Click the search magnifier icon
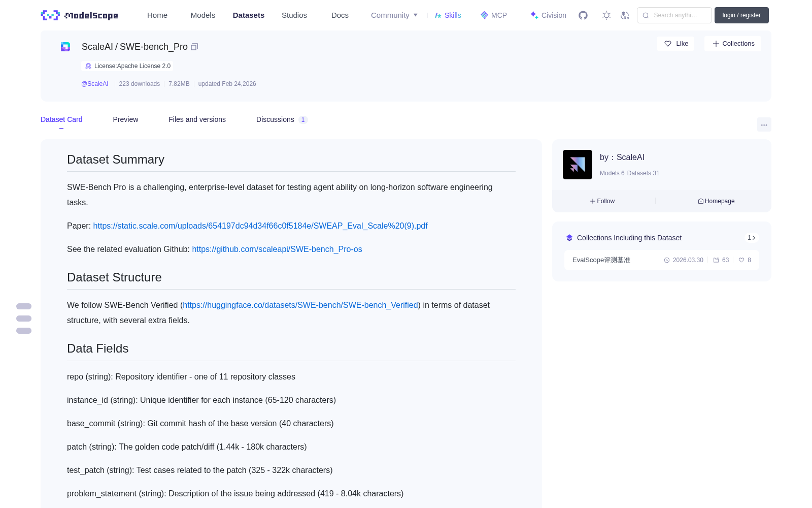 tap(646, 15)
